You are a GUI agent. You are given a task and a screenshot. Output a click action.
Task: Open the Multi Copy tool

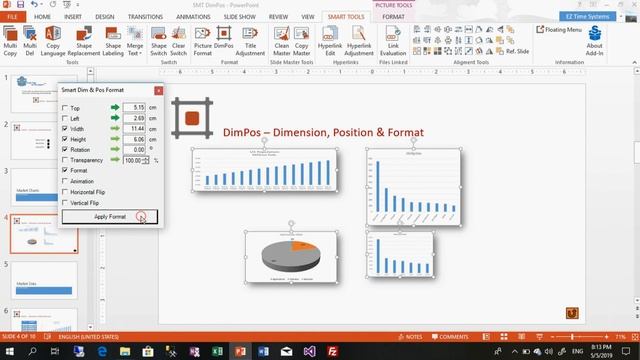click(10, 41)
